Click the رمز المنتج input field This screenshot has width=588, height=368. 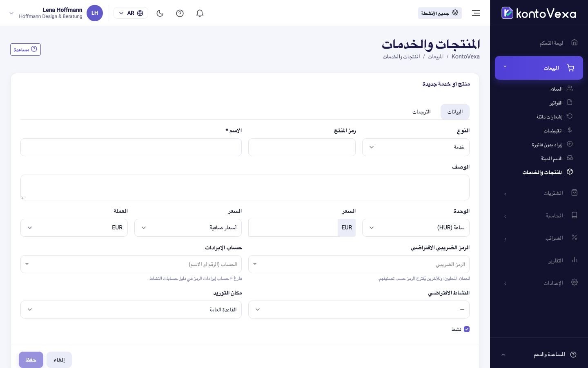302,147
